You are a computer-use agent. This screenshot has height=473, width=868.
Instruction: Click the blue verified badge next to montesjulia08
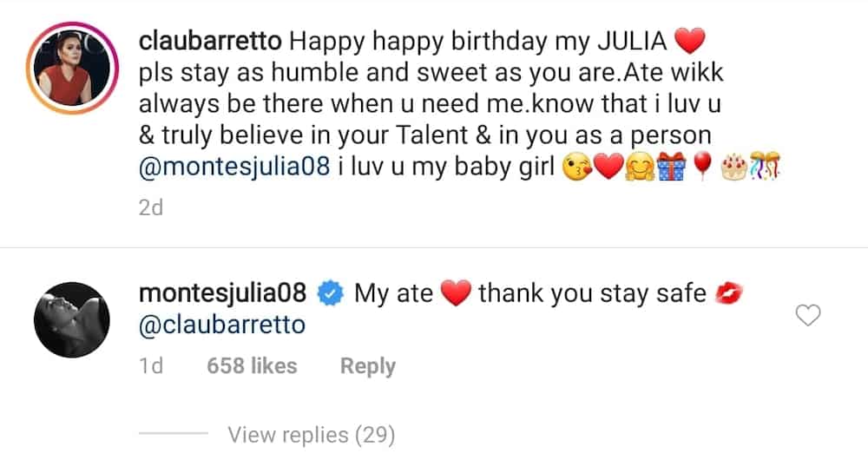tap(331, 293)
